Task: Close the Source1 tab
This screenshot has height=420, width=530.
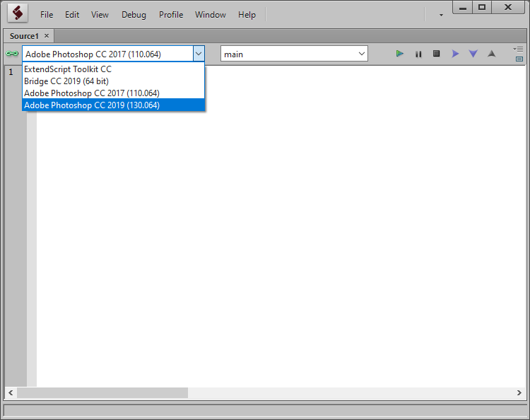Action: 47,35
